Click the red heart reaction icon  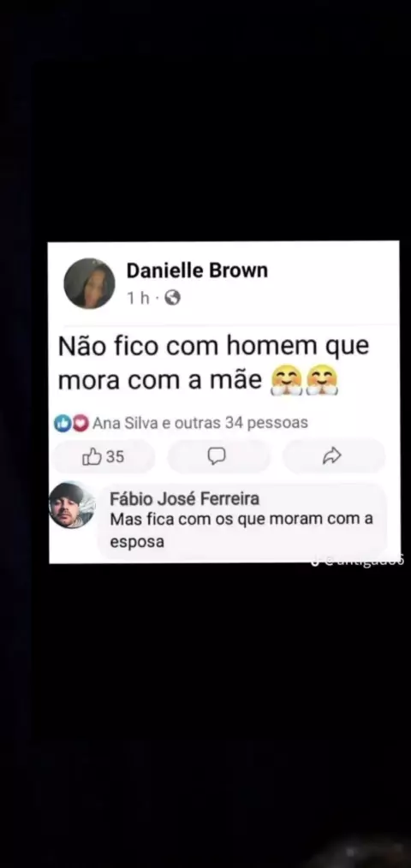point(80,424)
